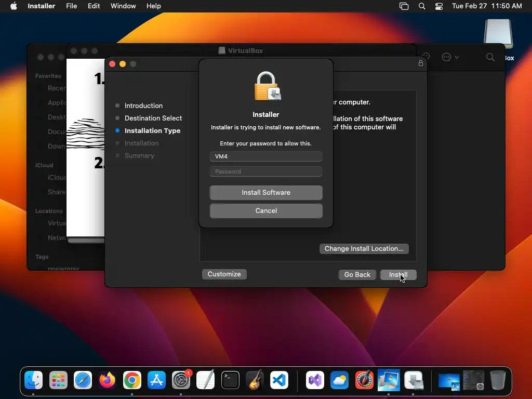Click the Summary step label

click(x=139, y=156)
